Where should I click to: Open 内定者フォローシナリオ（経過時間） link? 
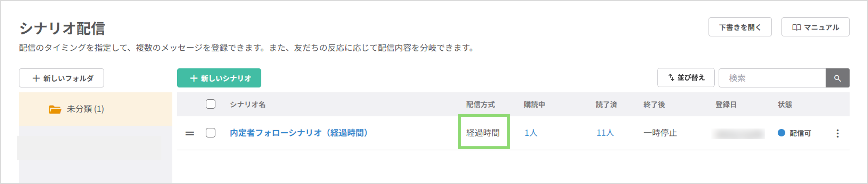299,133
